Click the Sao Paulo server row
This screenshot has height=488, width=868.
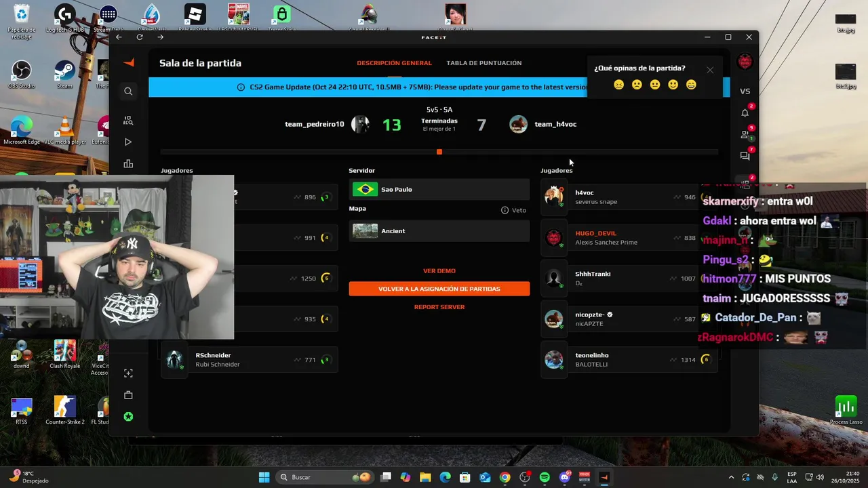pyautogui.click(x=439, y=190)
